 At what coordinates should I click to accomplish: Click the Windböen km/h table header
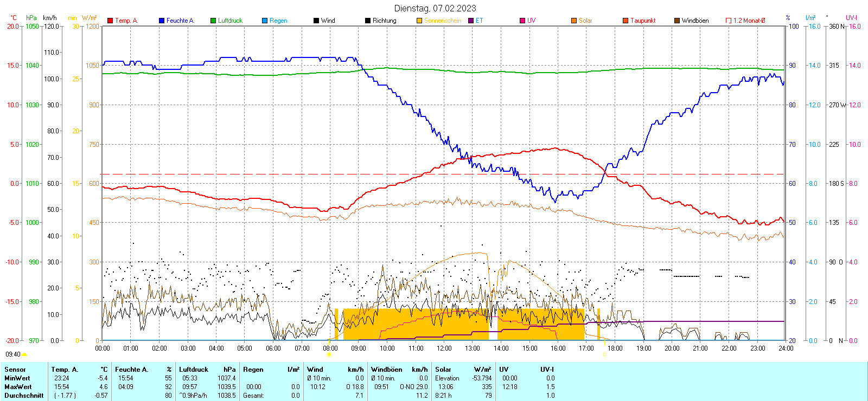[399, 370]
